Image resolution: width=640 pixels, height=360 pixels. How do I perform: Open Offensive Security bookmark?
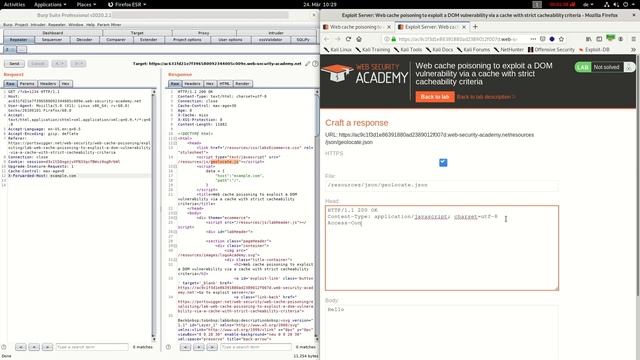click(551, 49)
